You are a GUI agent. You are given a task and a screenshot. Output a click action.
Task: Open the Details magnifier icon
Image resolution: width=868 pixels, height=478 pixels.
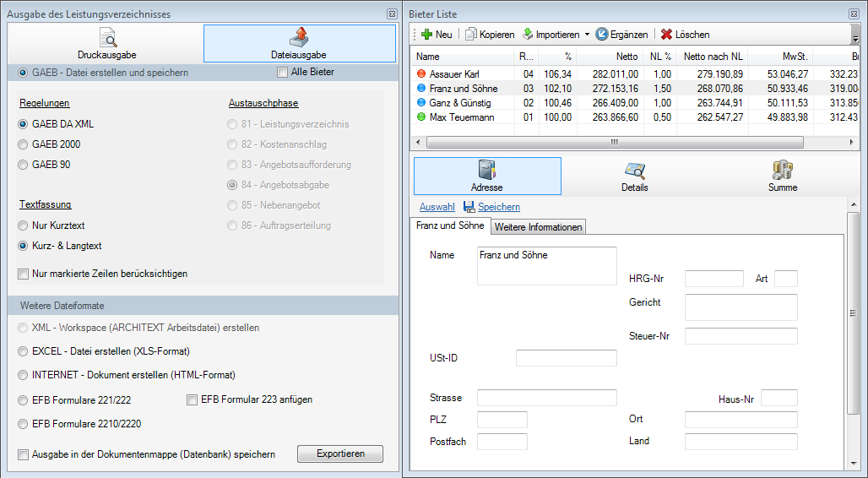tap(634, 170)
